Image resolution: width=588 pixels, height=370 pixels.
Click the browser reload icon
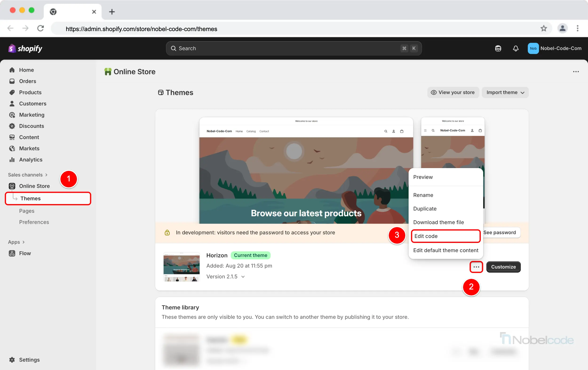[x=40, y=28]
